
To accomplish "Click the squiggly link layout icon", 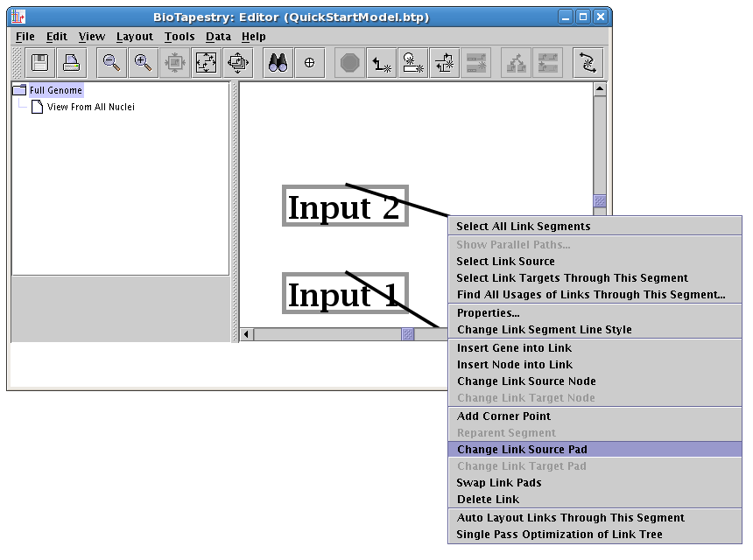I will click(x=588, y=63).
